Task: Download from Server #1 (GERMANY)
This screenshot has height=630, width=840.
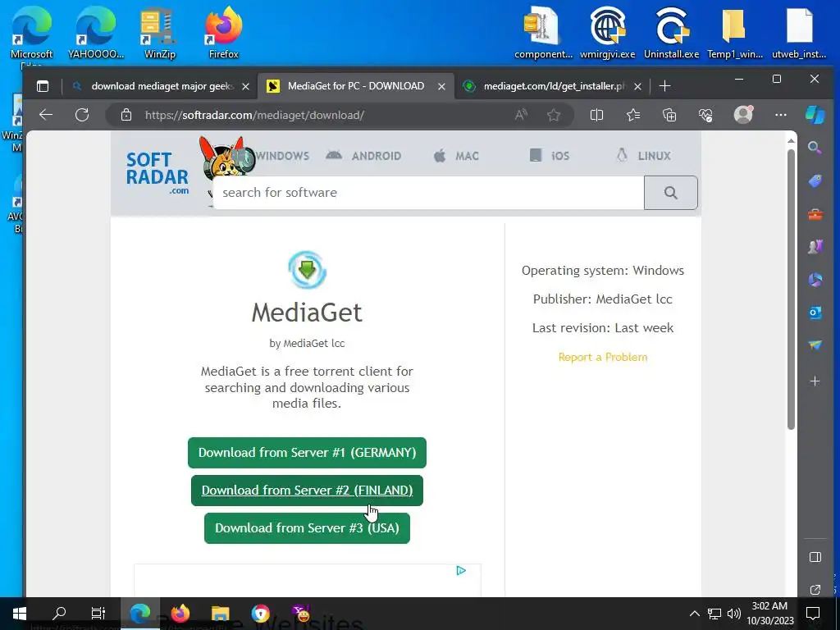Action: (307, 453)
